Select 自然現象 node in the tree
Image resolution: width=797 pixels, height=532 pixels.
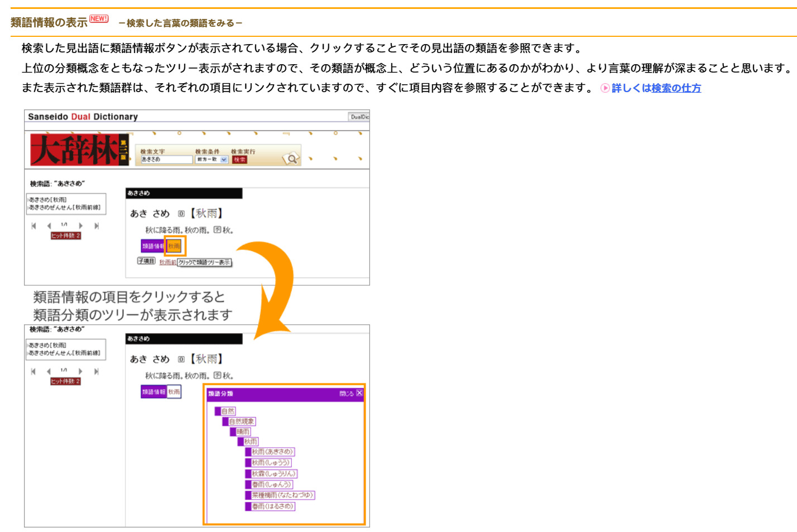pos(241,421)
